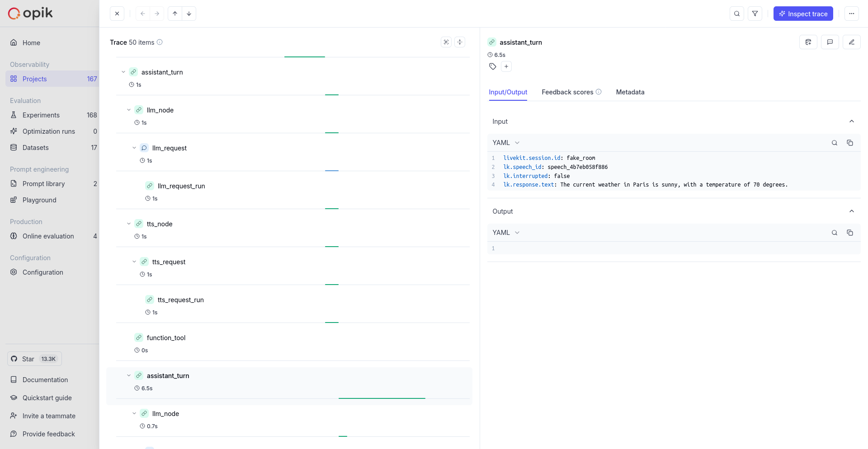Viewport: 868px width, 449px height.
Task: Collapse the llm_request span
Action: [134, 148]
